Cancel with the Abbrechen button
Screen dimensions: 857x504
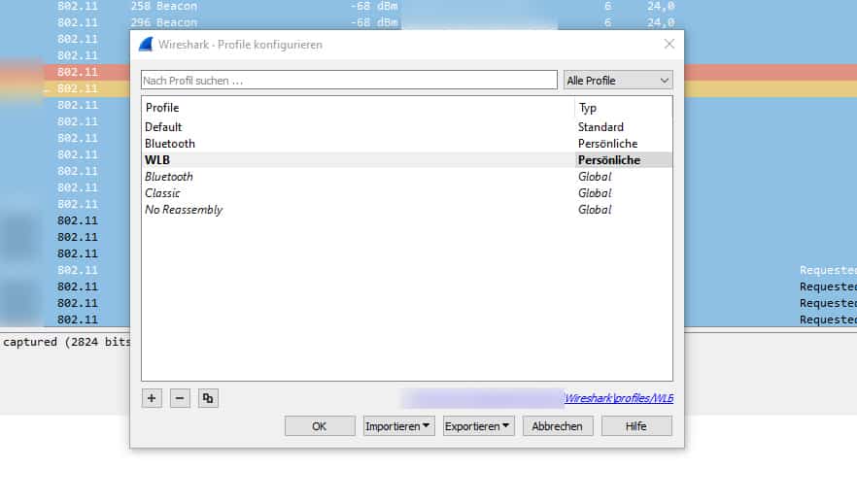[x=558, y=426]
